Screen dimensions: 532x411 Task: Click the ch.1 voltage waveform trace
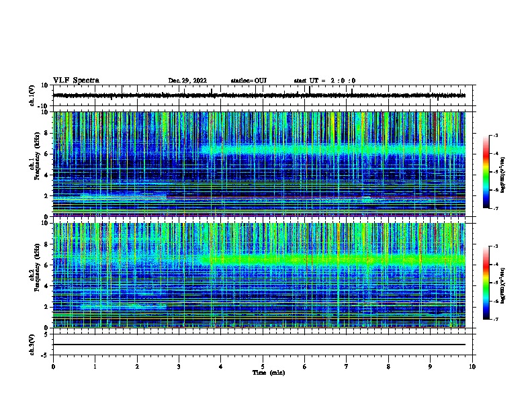point(259,95)
